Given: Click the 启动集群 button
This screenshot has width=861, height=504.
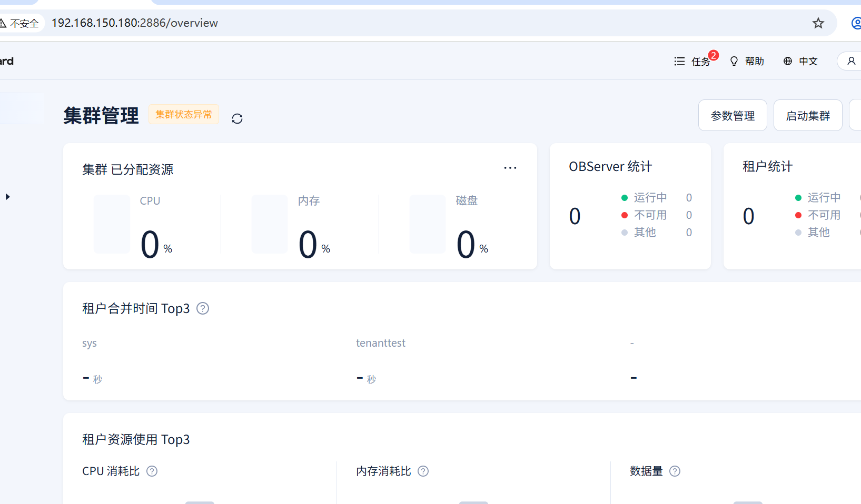Looking at the screenshot, I should coord(808,115).
